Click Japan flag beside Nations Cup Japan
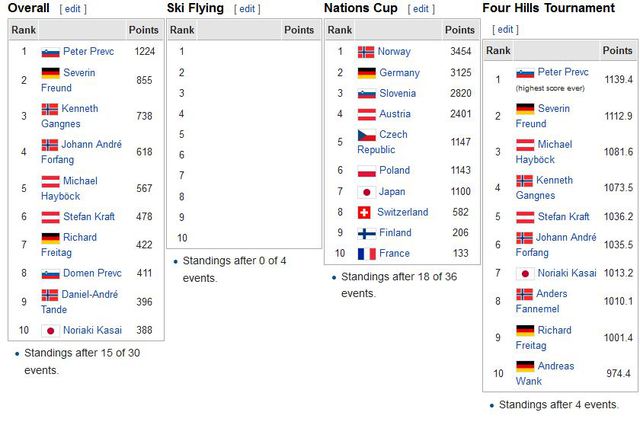 tap(367, 192)
